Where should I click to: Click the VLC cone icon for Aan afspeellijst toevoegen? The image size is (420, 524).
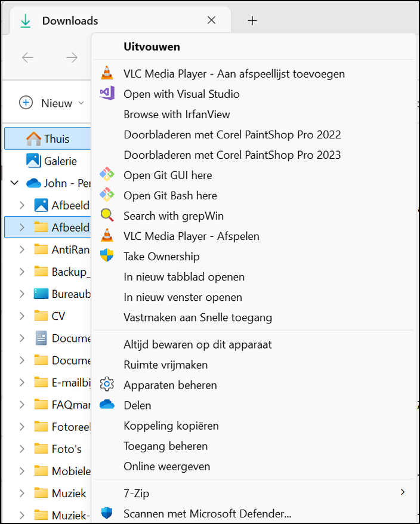pyautogui.click(x=107, y=73)
